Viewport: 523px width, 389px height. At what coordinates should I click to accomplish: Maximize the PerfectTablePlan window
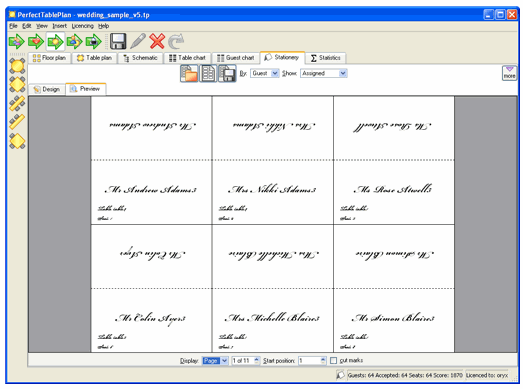[500, 15]
